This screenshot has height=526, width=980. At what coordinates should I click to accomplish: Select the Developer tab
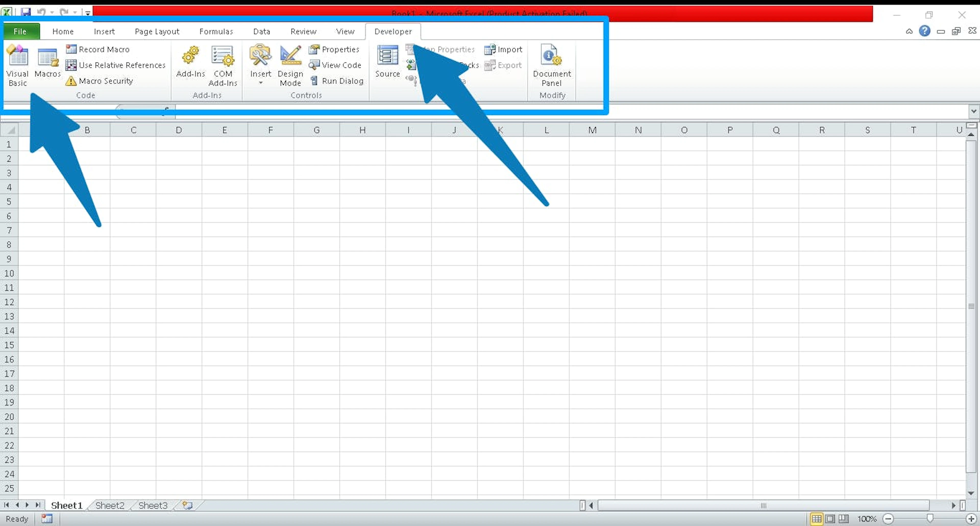tap(393, 32)
